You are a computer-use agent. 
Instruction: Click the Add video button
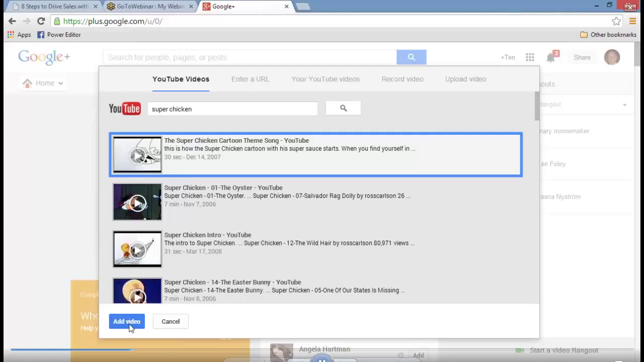click(x=127, y=321)
